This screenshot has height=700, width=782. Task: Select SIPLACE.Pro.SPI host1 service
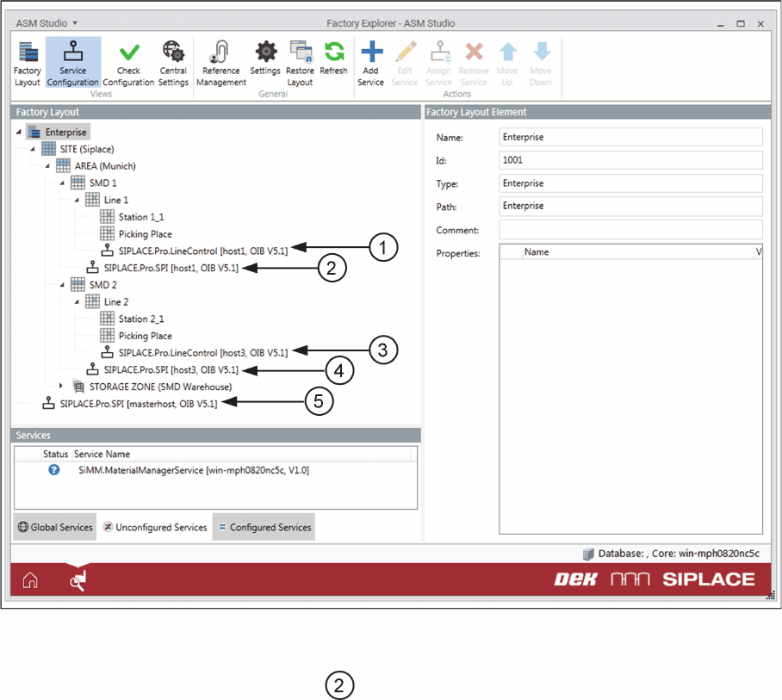pos(171,268)
